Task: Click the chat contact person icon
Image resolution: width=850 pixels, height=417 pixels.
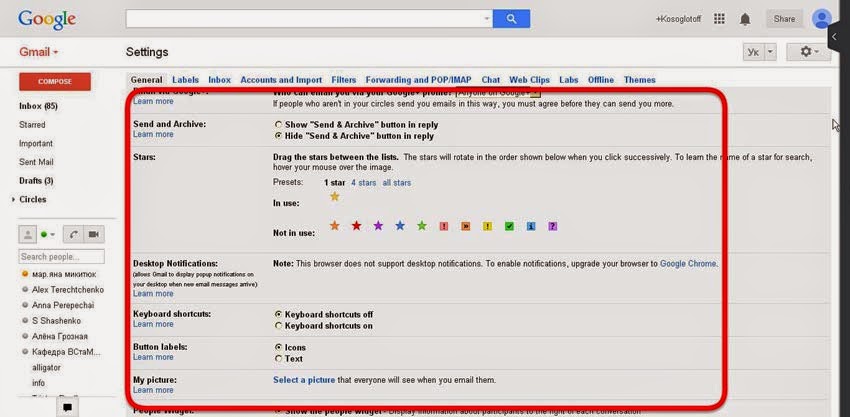Action: [27, 234]
